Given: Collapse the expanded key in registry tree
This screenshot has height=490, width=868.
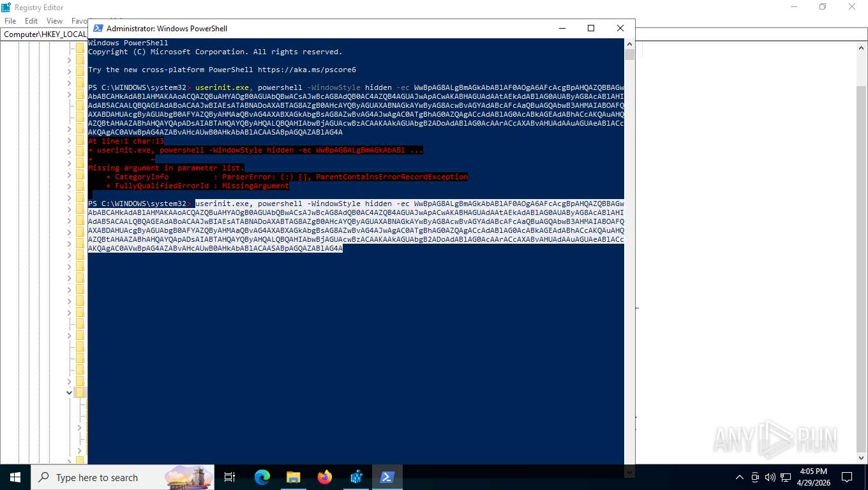Looking at the screenshot, I should pyautogui.click(x=70, y=392).
